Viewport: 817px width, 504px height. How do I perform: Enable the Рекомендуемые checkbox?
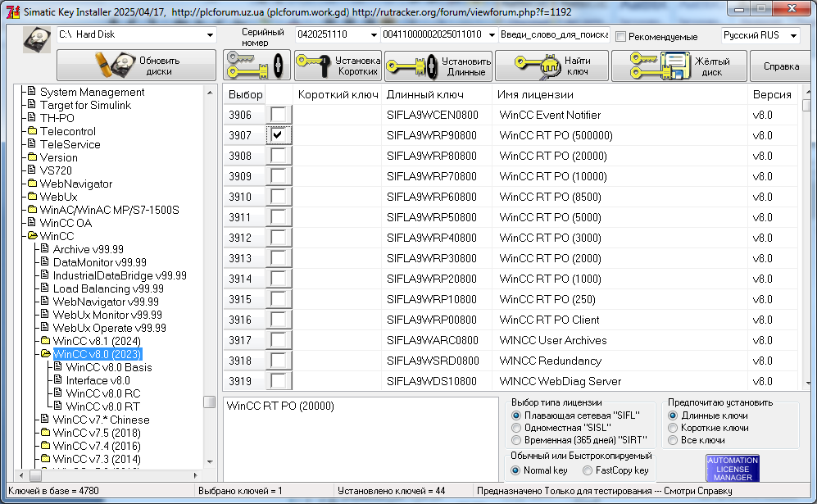[x=621, y=37]
